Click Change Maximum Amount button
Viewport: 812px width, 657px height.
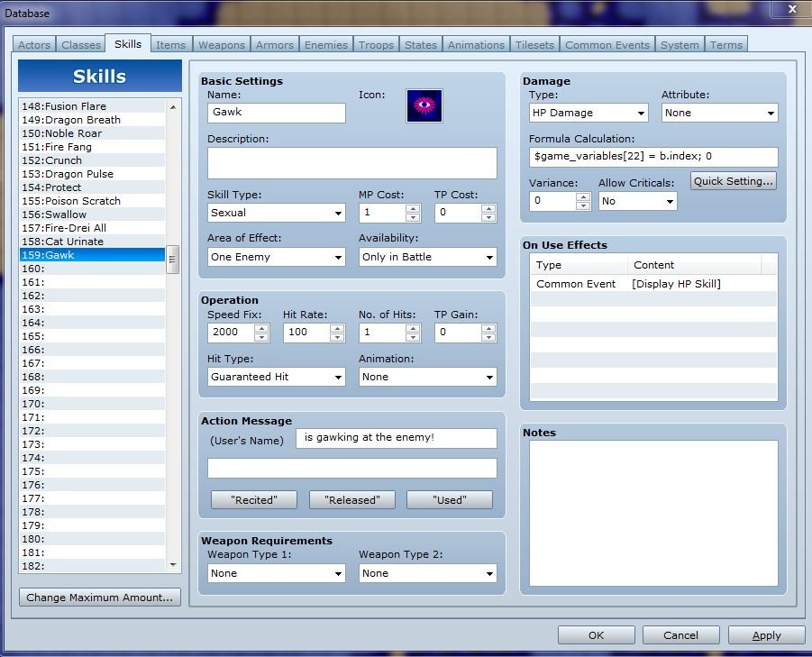(x=99, y=598)
